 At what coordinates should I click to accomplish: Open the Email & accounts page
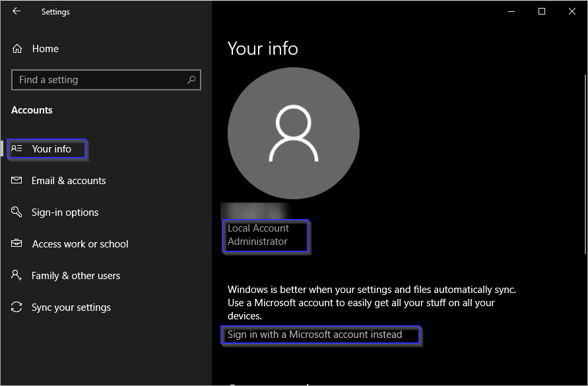pos(69,181)
